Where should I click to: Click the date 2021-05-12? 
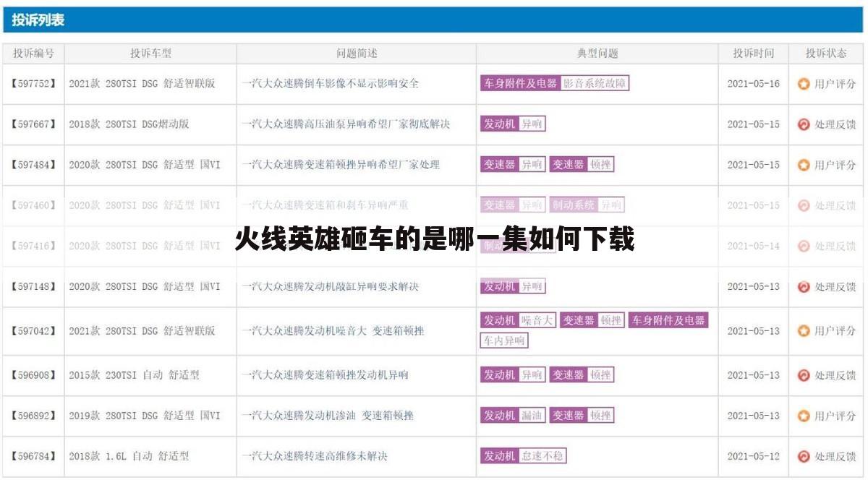(753, 457)
